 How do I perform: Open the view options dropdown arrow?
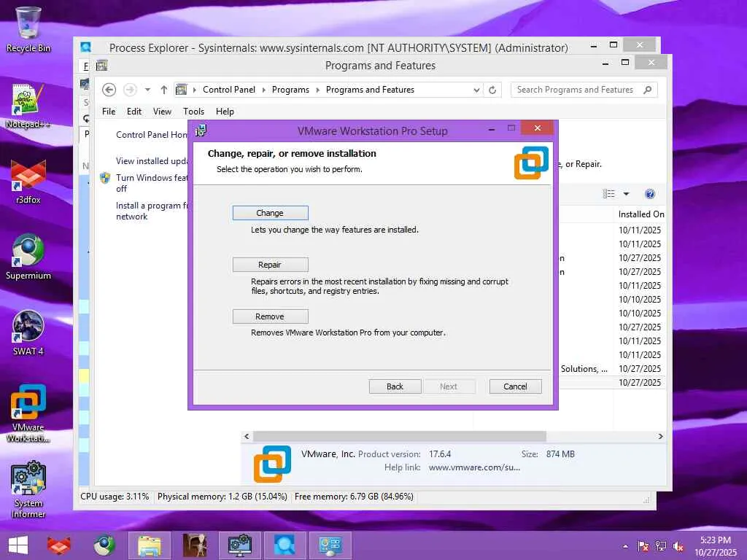click(627, 194)
